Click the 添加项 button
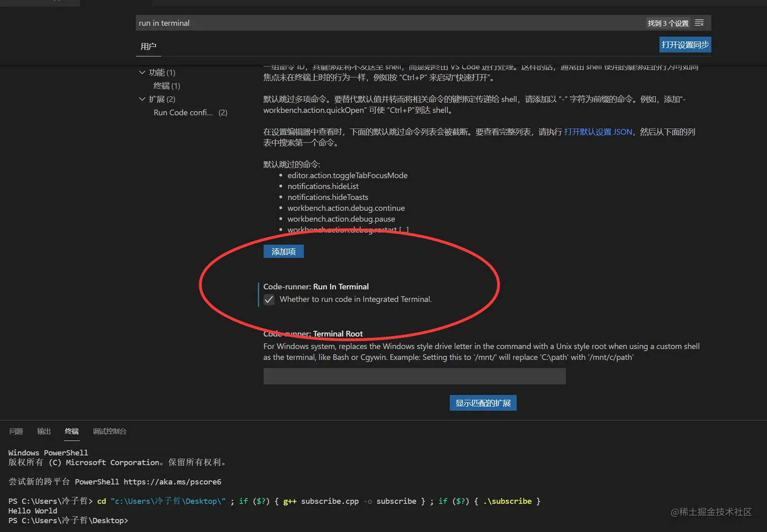 pos(284,252)
